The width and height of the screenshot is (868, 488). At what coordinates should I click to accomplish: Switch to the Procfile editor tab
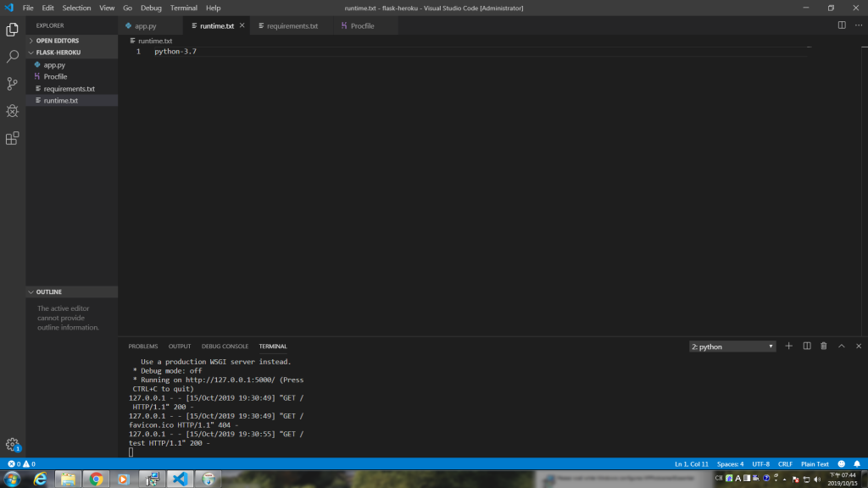click(x=366, y=26)
